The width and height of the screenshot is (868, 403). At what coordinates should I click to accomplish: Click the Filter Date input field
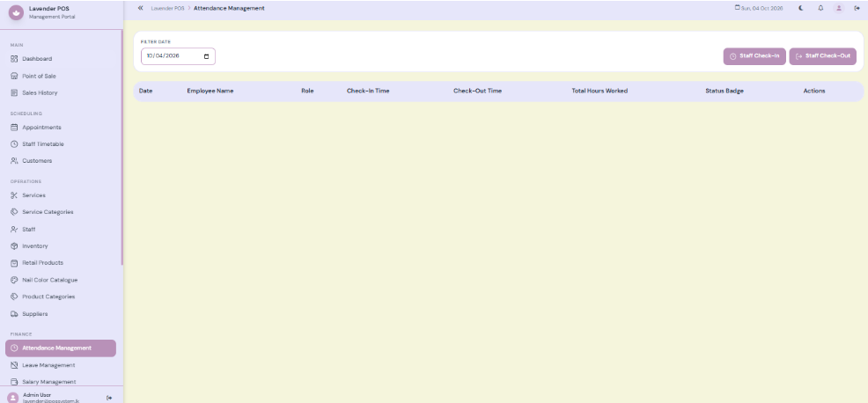pos(178,56)
